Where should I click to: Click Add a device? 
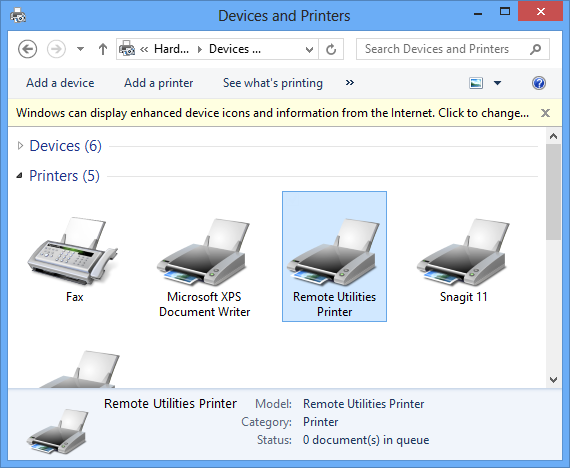[60, 83]
